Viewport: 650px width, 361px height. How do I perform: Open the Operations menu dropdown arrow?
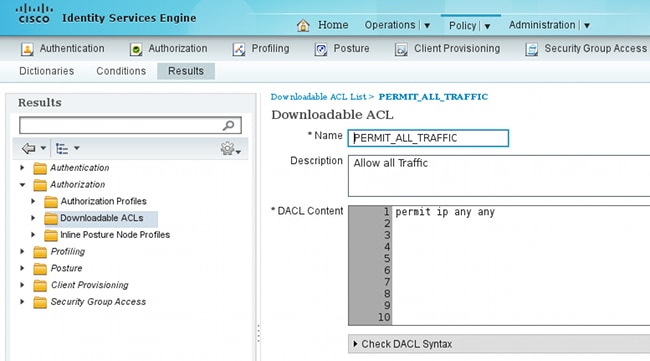point(427,26)
